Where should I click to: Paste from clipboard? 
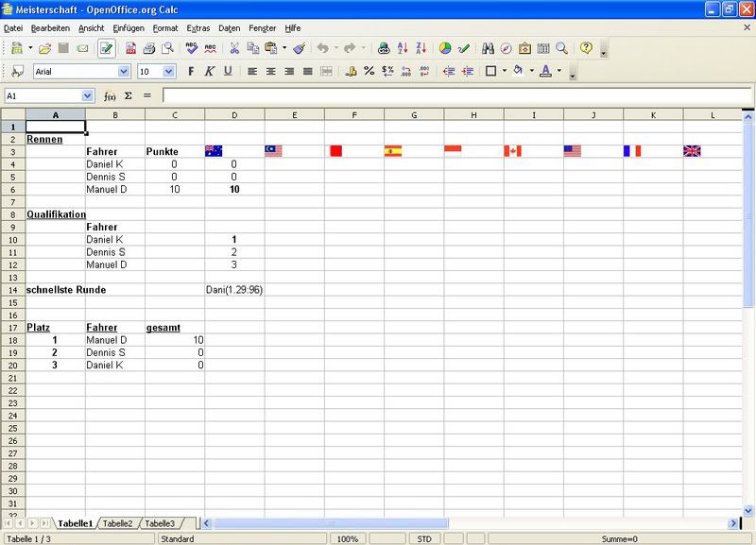[271, 48]
